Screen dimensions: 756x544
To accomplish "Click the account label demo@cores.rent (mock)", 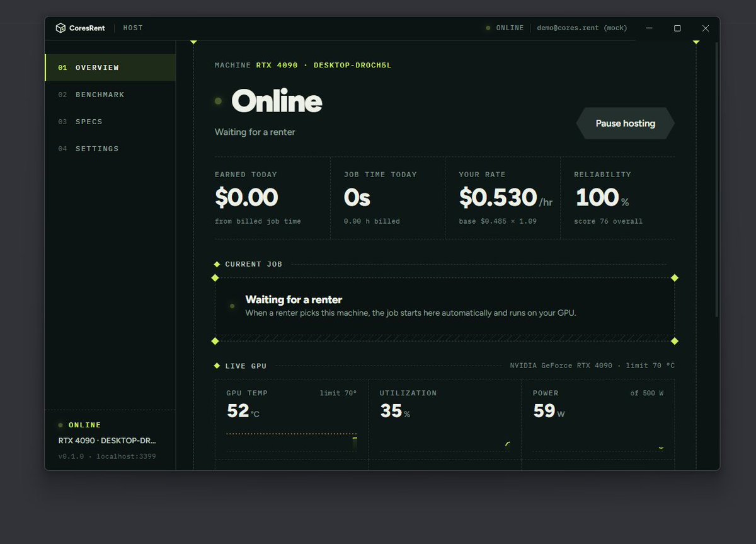I will coord(582,28).
